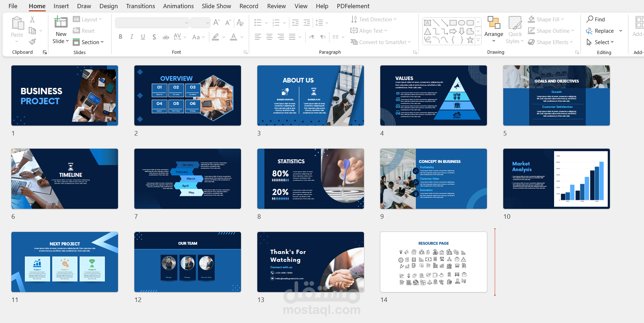Switch to the Insert tab
Viewport: 644px width, 323px height.
tap(61, 6)
